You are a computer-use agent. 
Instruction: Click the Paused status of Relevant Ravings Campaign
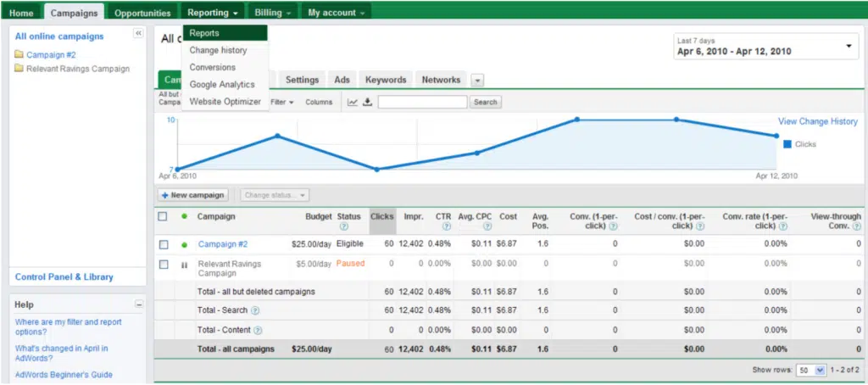coord(350,264)
